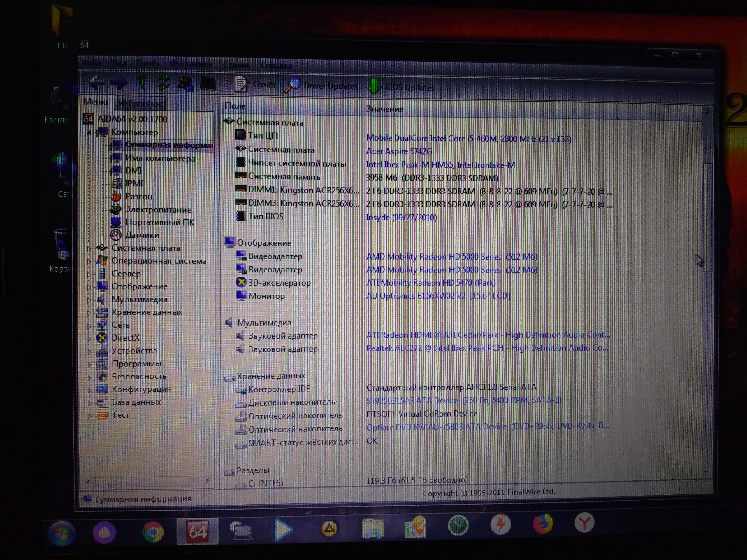Collapse the Компьютер tree node

(x=89, y=132)
